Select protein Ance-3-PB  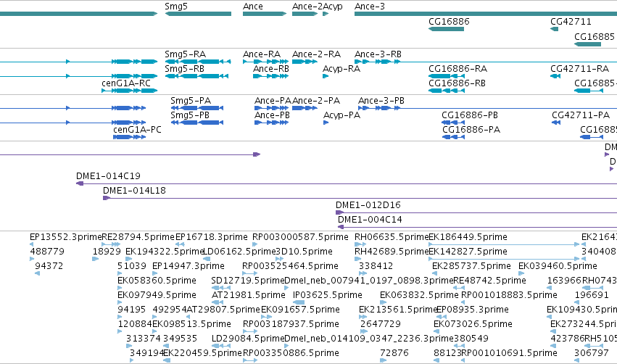pyautogui.click(x=381, y=101)
